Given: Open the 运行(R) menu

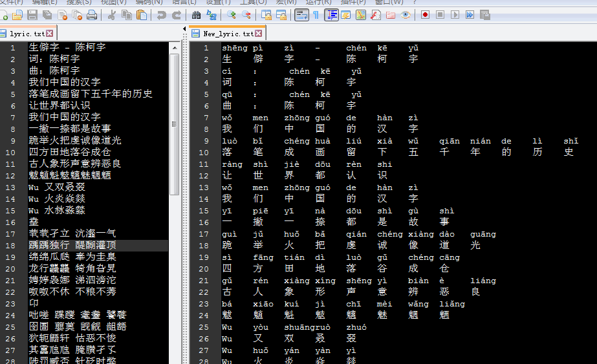Looking at the screenshot, I should [319, 2].
